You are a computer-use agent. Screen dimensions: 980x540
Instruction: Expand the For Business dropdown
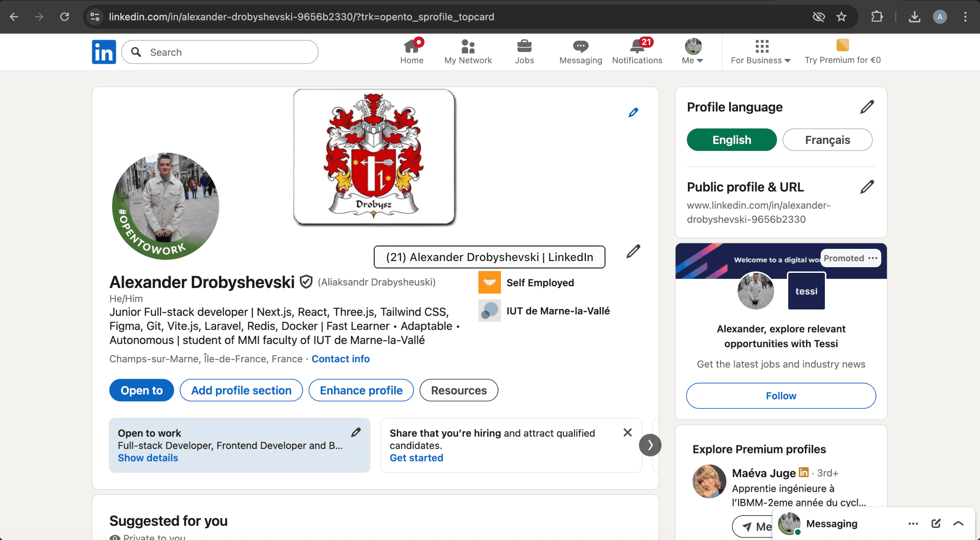pyautogui.click(x=761, y=52)
